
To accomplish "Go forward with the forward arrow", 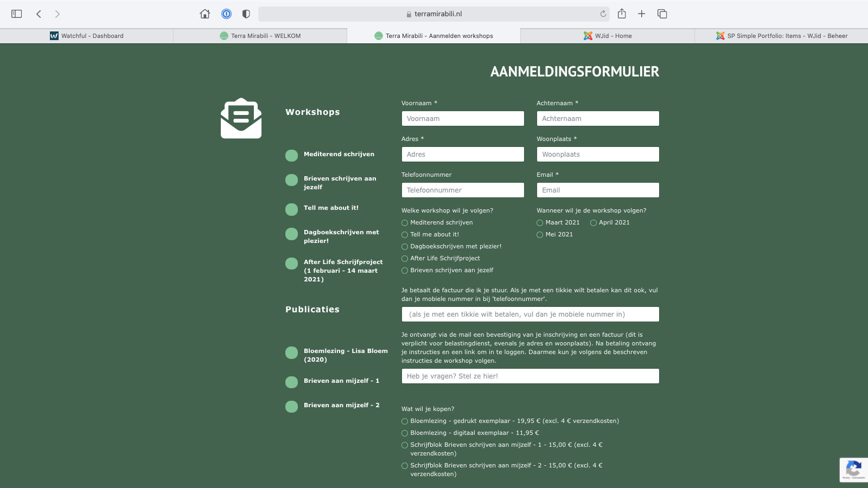I will point(57,14).
